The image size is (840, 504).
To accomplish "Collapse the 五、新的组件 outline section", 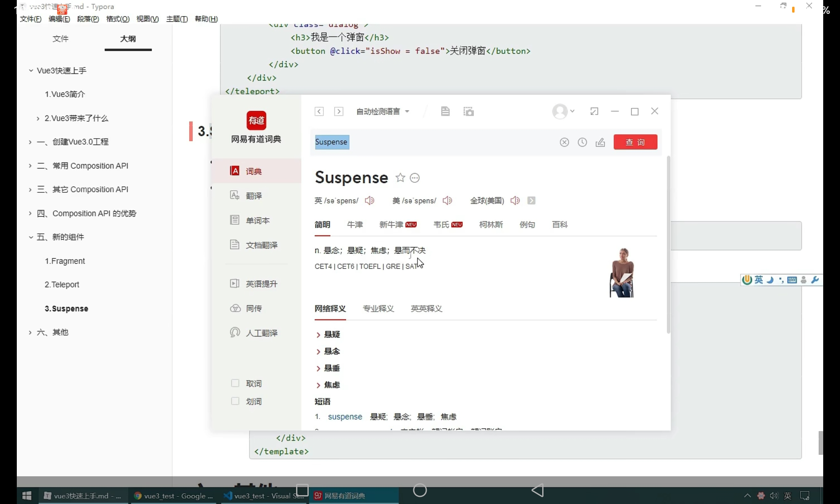I will [31, 237].
